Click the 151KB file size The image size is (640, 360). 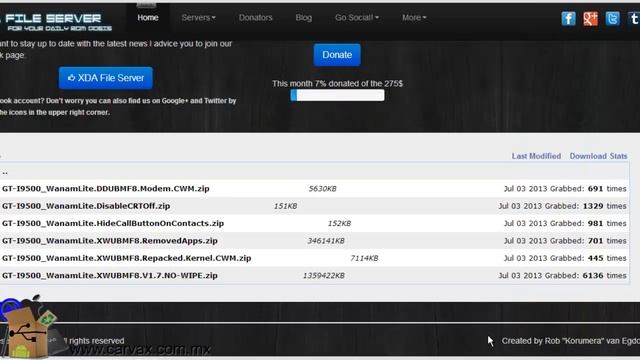click(285, 206)
